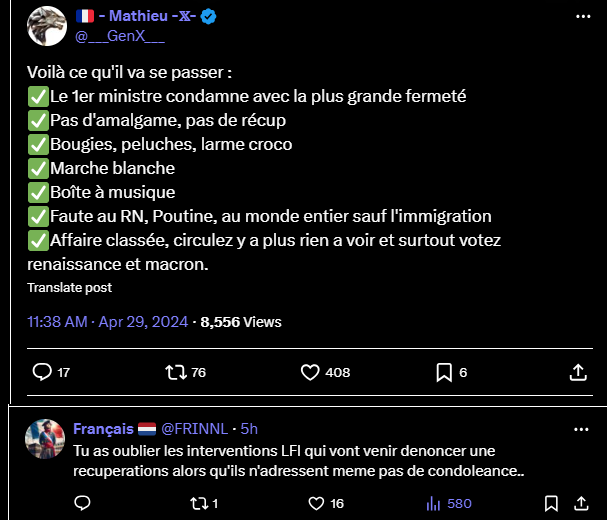Open more options menu on main post

[x=583, y=18]
